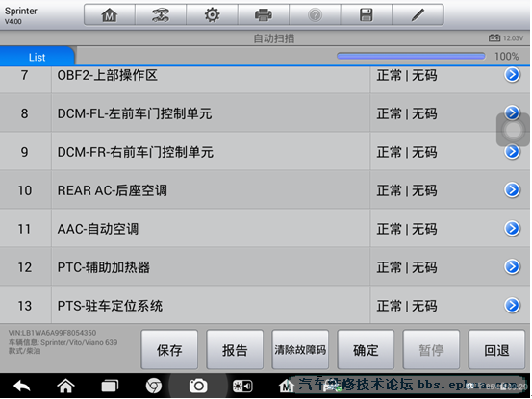Click the 清除故障码 button
Viewport: 532px width, 399px height.
click(x=300, y=350)
